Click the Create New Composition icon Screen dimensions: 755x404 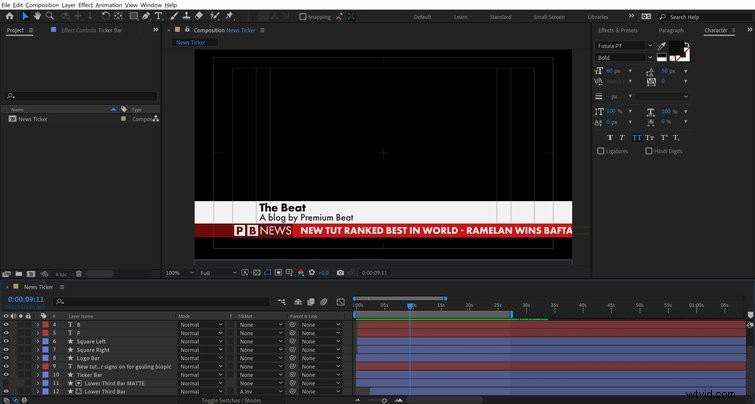click(x=31, y=274)
